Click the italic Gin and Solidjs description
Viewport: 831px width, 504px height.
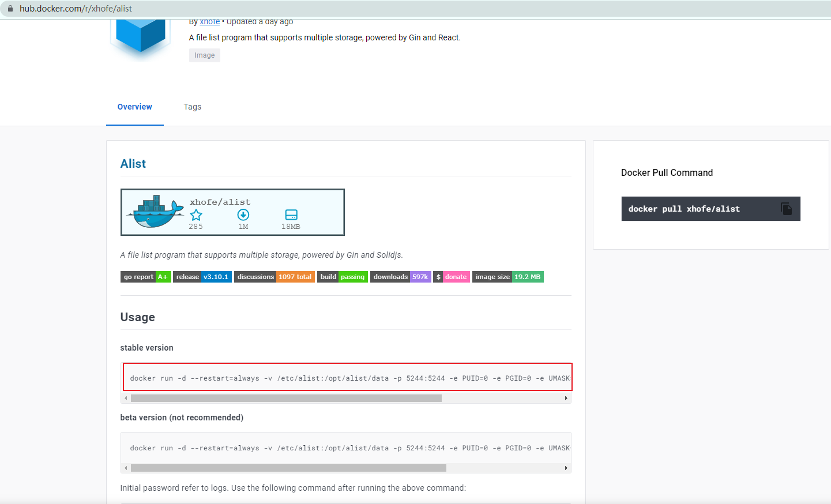pos(261,255)
